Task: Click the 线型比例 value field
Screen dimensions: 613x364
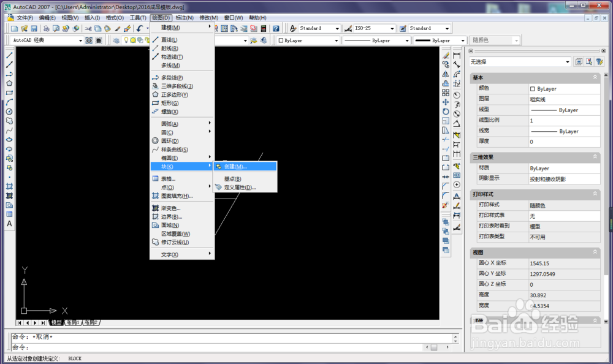Action: click(x=564, y=121)
